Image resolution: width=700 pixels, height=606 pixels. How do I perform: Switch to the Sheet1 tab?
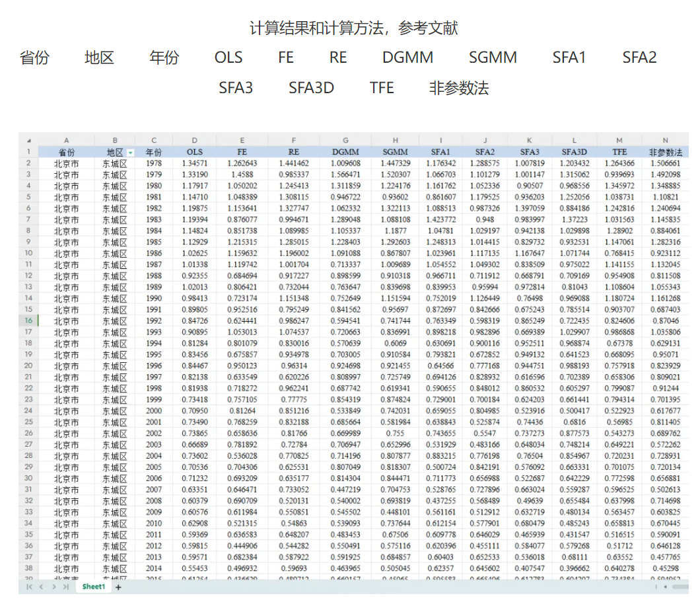(93, 587)
